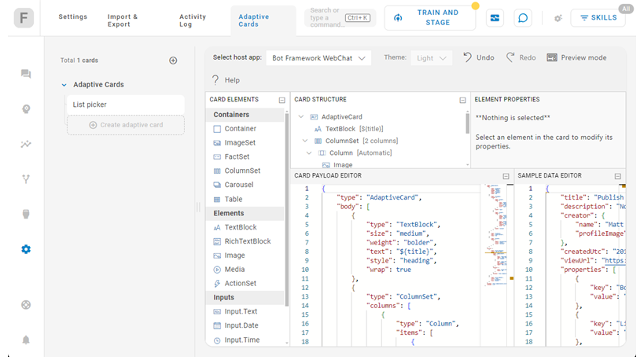The height and width of the screenshot is (360, 644).
Task: Choose the Input.Date element
Action: tap(241, 325)
